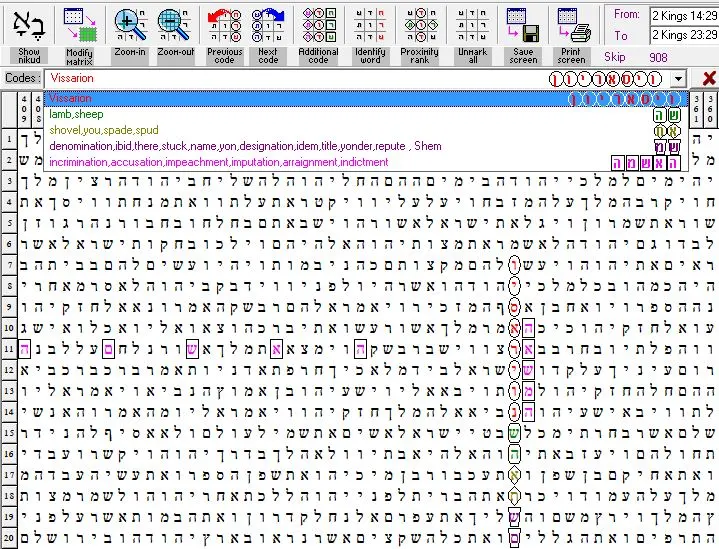Select the Zoom-in magnifier icon
Image resolution: width=719 pixels, height=549 pixels.
pyautogui.click(x=131, y=25)
